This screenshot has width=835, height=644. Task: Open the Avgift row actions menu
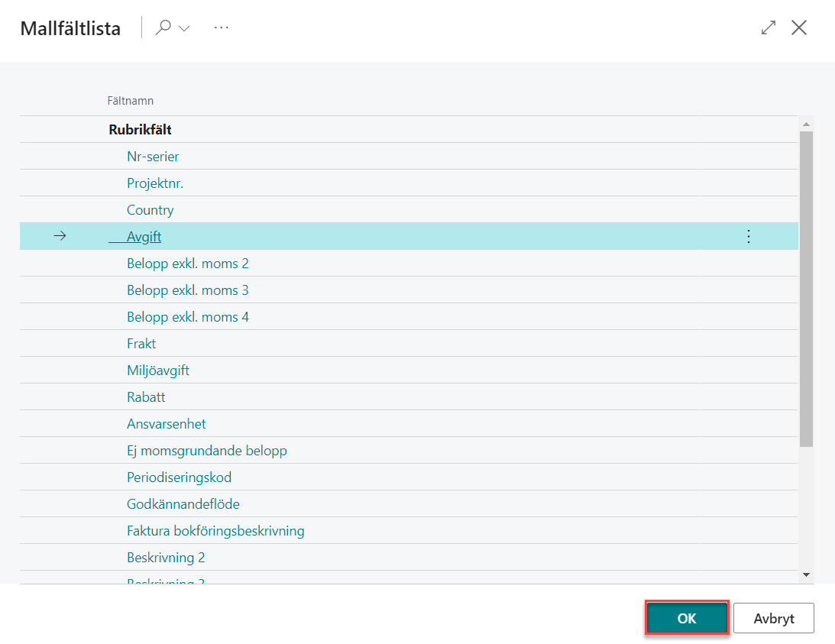pos(748,237)
